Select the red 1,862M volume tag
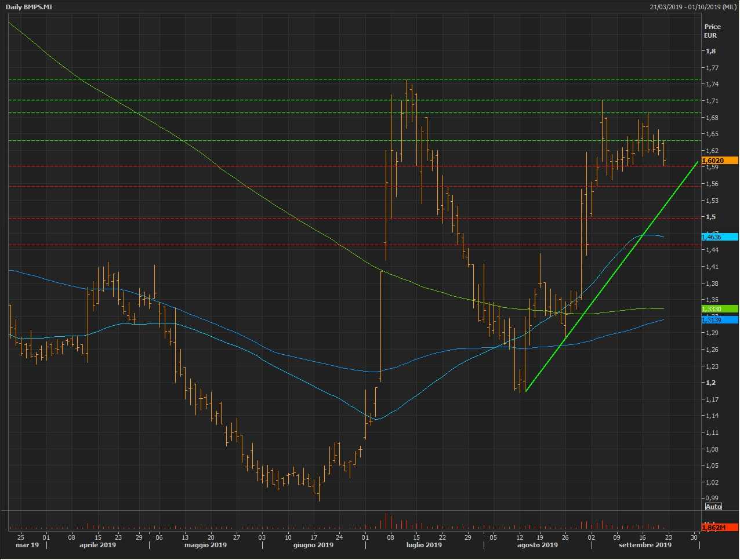 (x=719, y=528)
